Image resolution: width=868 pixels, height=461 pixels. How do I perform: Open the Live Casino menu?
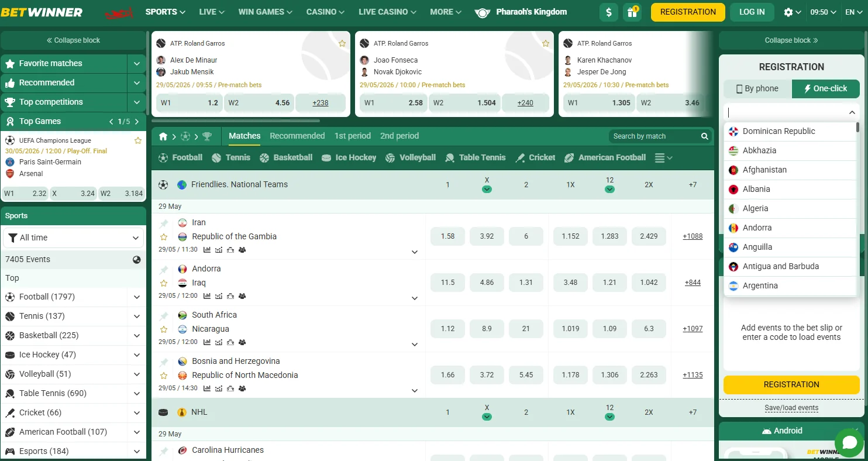(388, 12)
